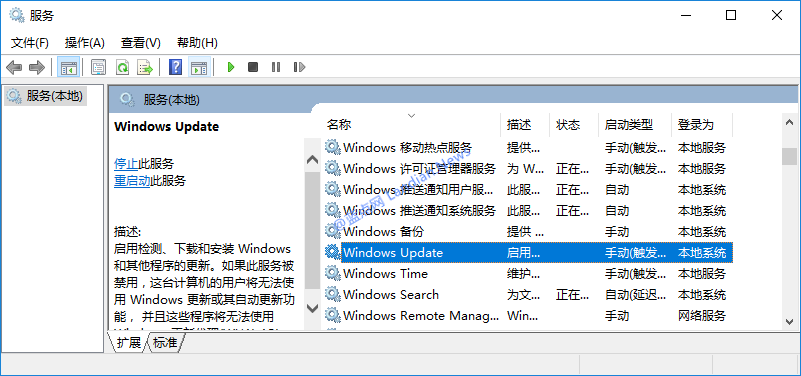Screen dimensions: 801x376
Task: Switch to the 标准 tab
Action: click(165, 343)
